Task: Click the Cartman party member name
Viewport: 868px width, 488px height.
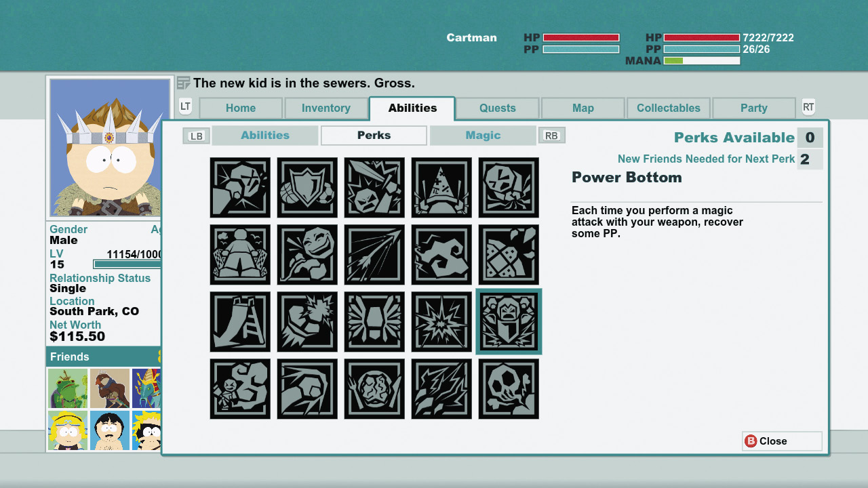Action: (x=471, y=38)
